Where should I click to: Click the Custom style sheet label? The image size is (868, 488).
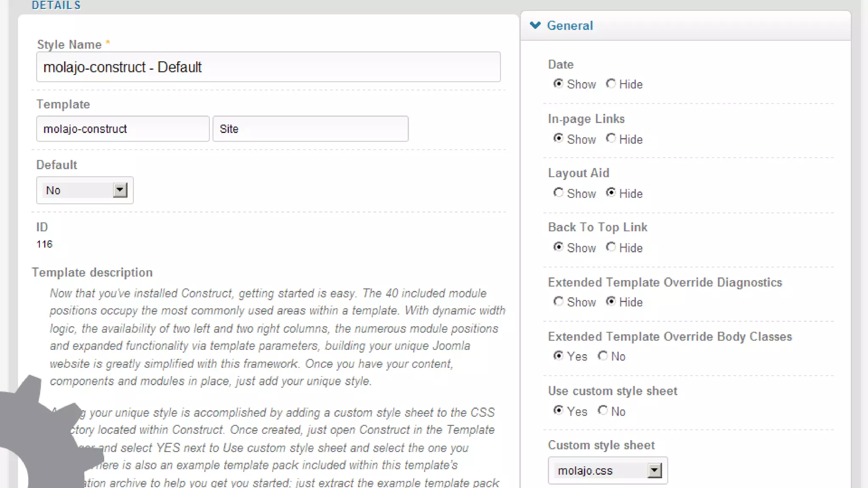601,445
